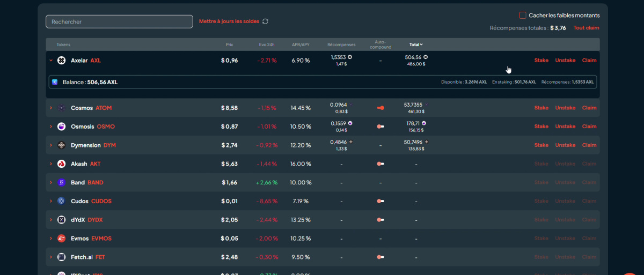Viewport: 644px width, 275px height.
Task: Sort by the Total column header
Action: 416,44
